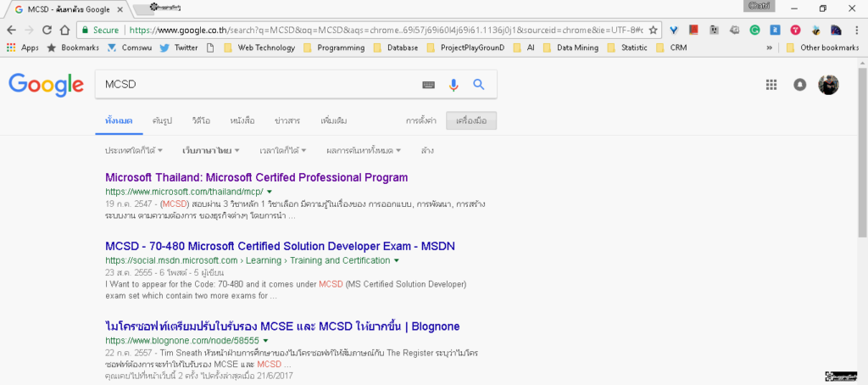Switch to the ข่าวสาร news tab

pyautogui.click(x=287, y=120)
